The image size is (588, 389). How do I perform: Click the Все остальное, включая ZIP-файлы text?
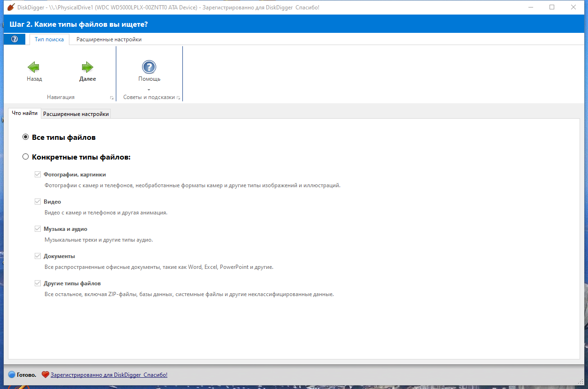pyautogui.click(x=189, y=294)
